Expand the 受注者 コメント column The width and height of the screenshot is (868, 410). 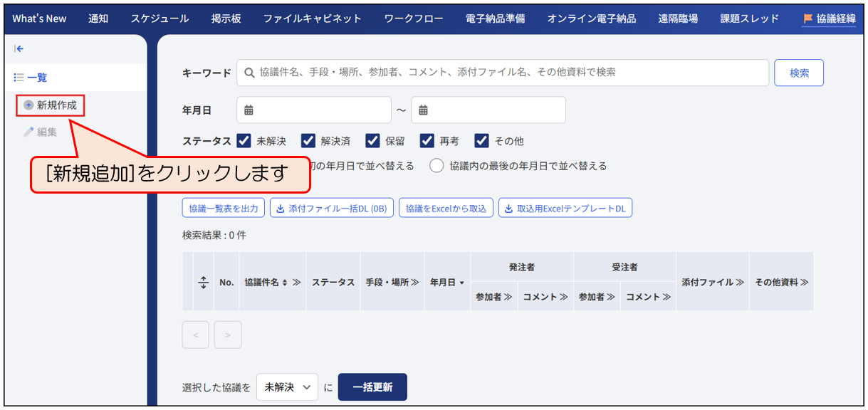point(667,297)
